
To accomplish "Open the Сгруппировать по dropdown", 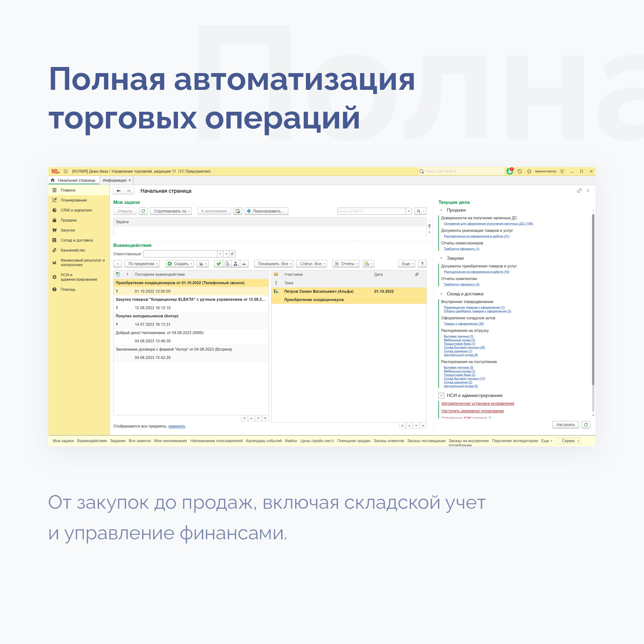I will coord(171,211).
